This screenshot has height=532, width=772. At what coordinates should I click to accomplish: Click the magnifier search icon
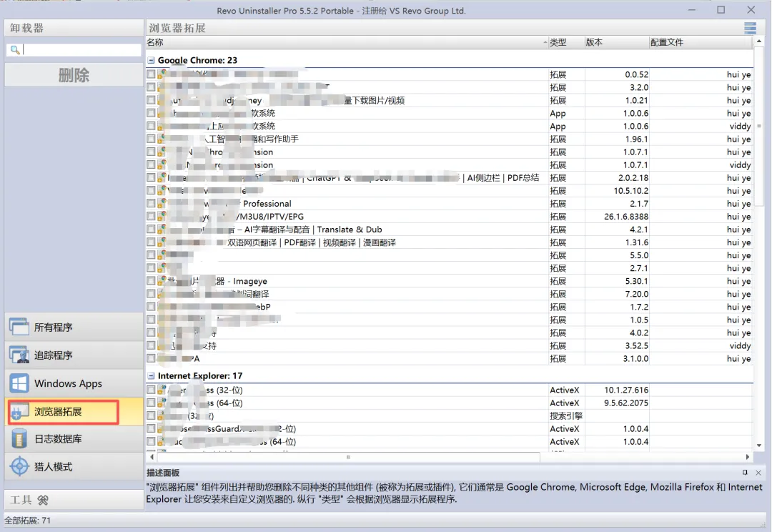click(15, 50)
